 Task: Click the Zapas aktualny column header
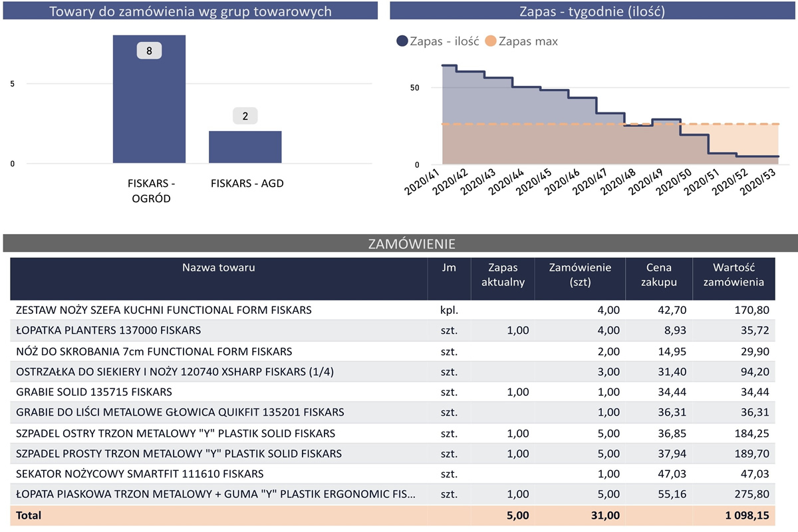pos(502,275)
